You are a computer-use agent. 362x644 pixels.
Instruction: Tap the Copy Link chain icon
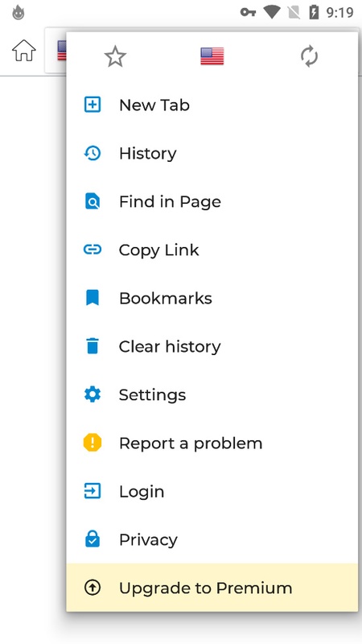pyautogui.click(x=93, y=250)
